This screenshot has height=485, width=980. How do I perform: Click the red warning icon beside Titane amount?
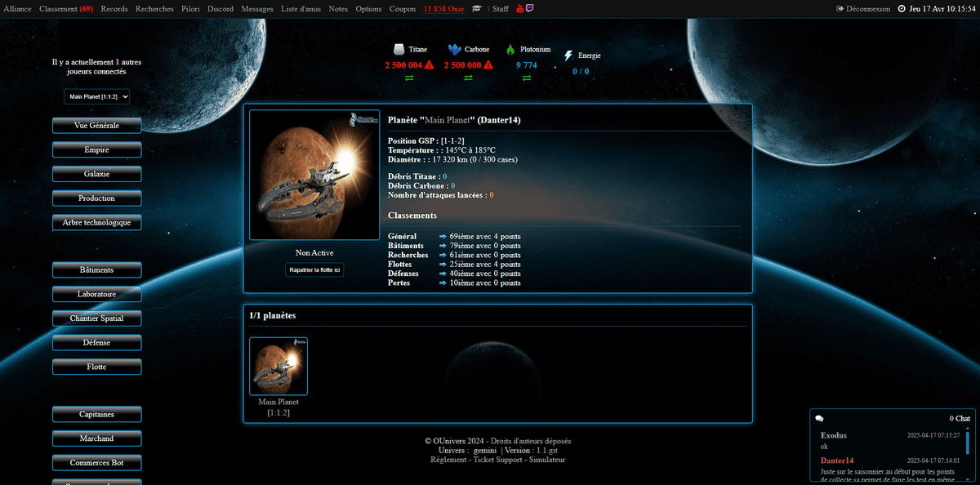(430, 65)
